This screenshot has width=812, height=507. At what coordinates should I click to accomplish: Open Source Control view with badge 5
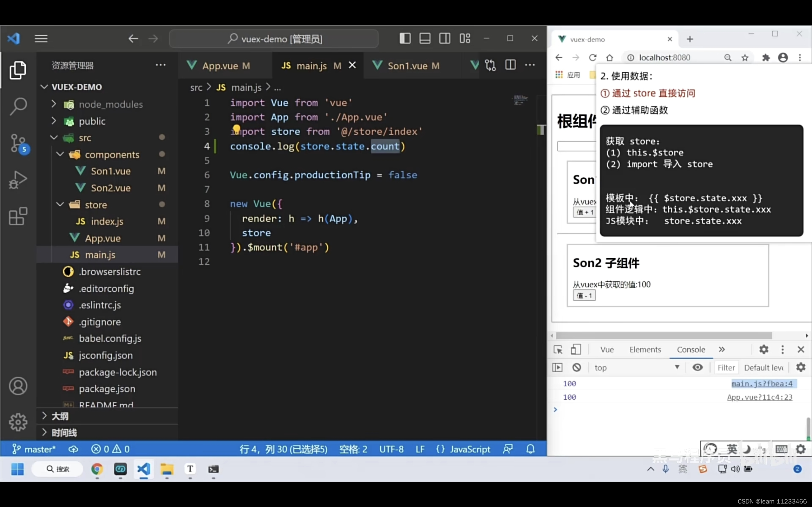click(x=18, y=144)
